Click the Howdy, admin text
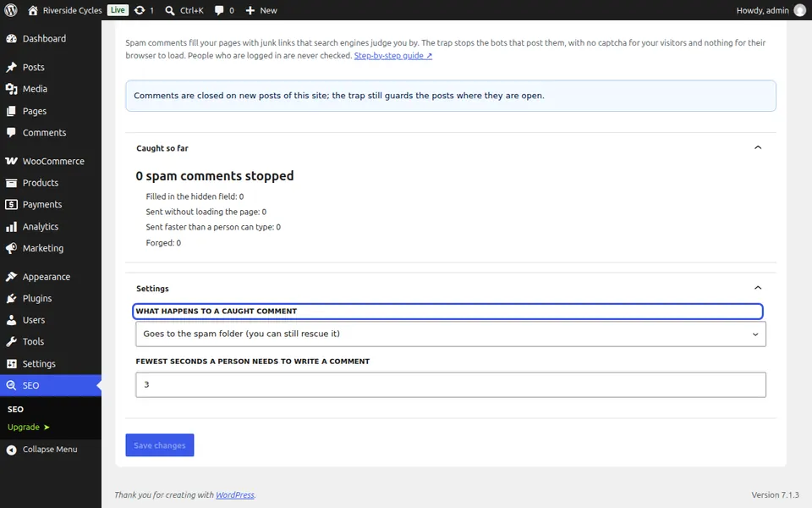 tap(762, 10)
